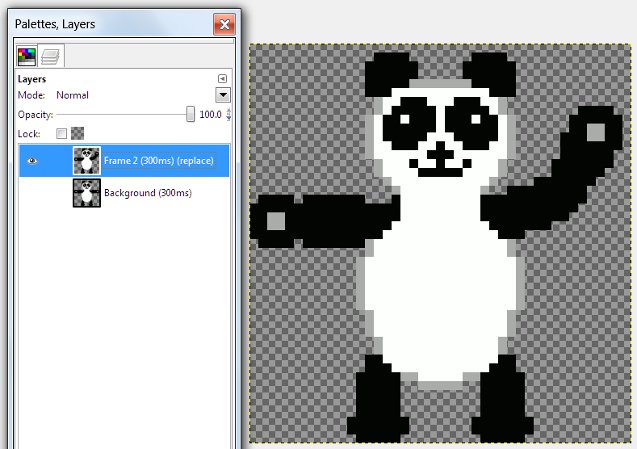Hide the Frame 2 layer via eye icon
The image size is (637, 449).
click(x=31, y=161)
